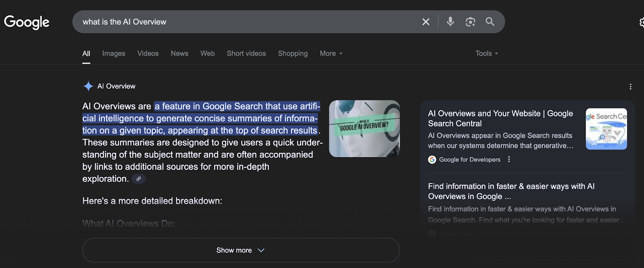Open AI Overview three-dot options menu
Viewport: 644px width, 268px height.
pos(630,87)
